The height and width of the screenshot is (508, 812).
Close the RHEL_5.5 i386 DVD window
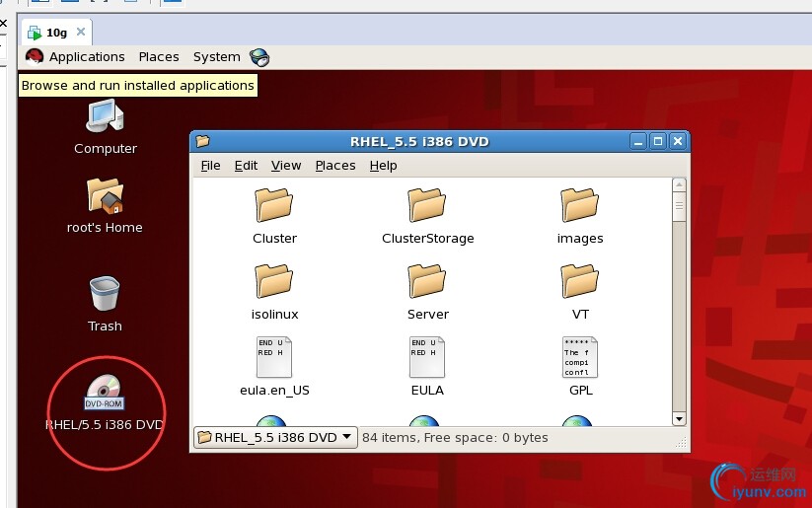point(678,141)
